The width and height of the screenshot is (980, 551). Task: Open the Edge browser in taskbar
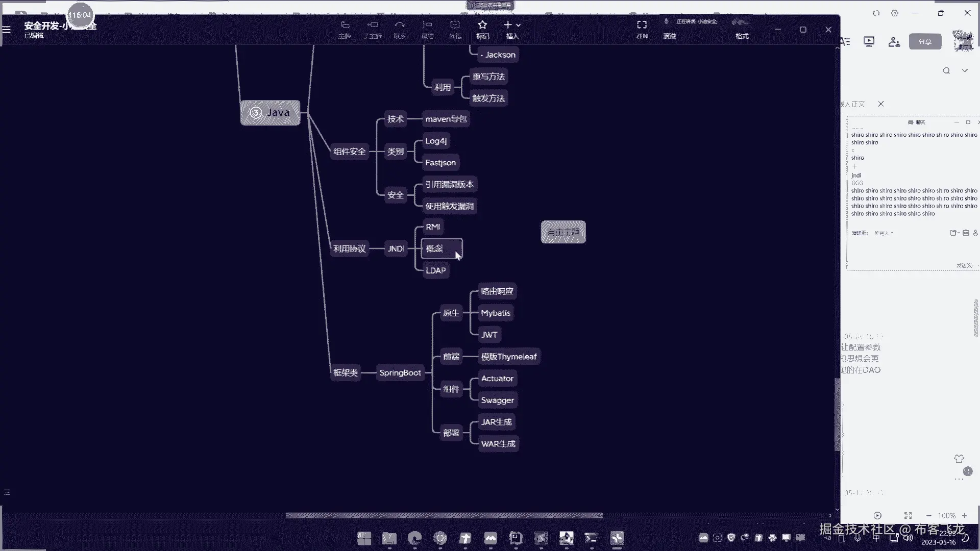415,538
